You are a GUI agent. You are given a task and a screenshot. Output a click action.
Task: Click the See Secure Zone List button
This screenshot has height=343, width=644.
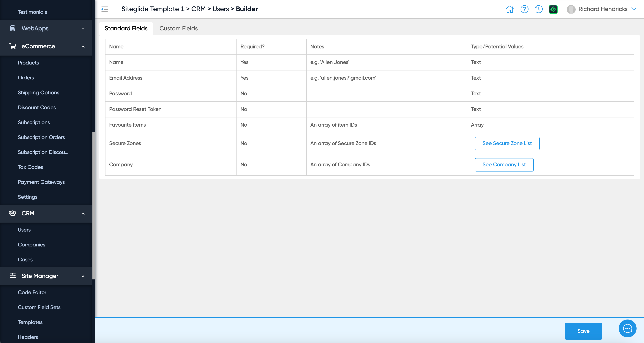(507, 143)
